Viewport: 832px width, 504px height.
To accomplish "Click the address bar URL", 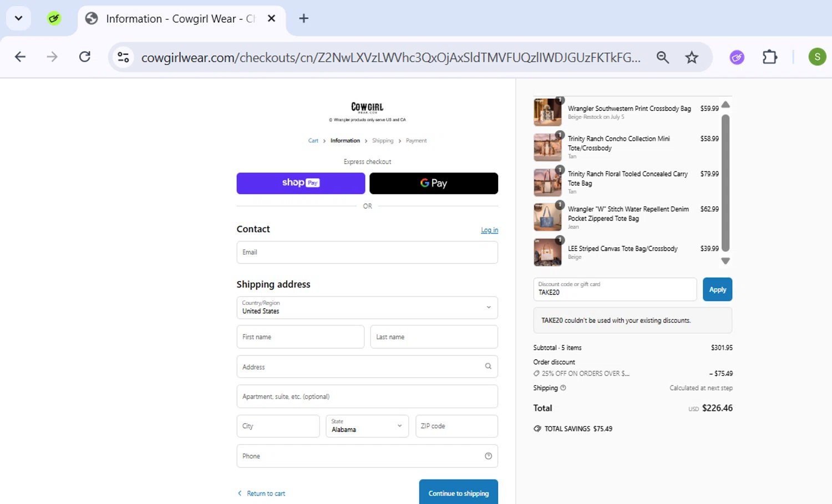I will 390,58.
